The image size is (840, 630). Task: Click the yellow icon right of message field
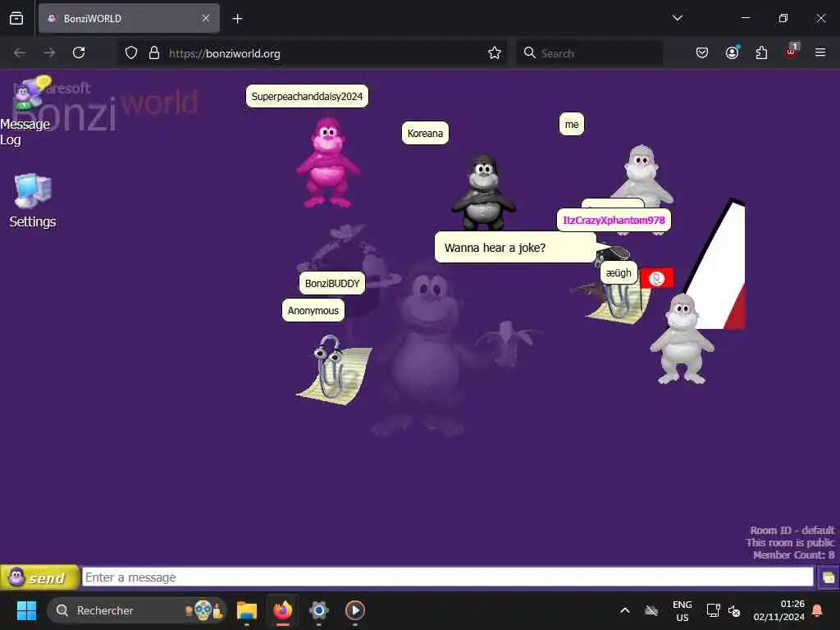click(x=828, y=577)
